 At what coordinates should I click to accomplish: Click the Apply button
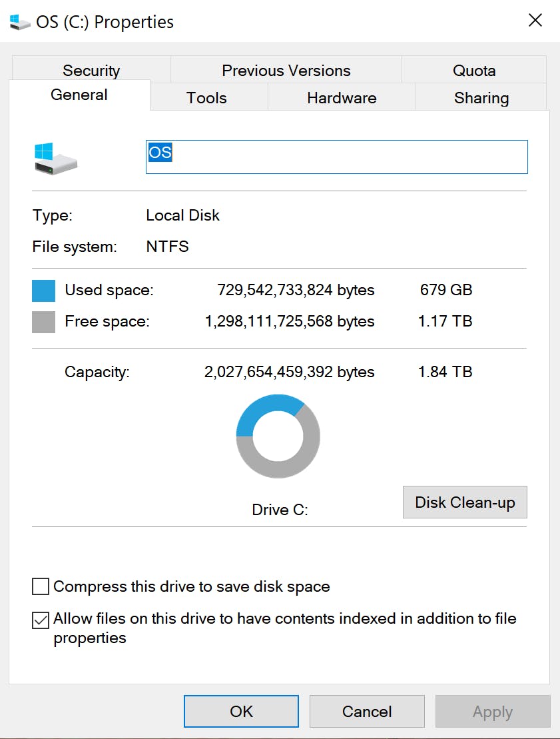point(493,712)
